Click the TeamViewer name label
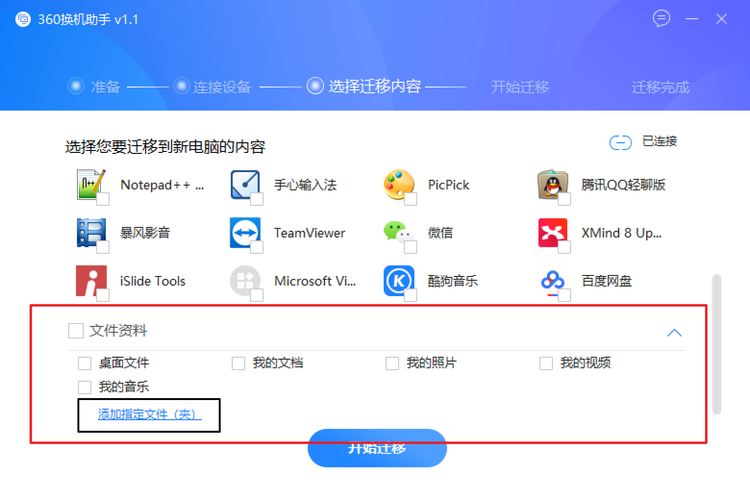Image resolution: width=750 pixels, height=500 pixels. click(309, 233)
